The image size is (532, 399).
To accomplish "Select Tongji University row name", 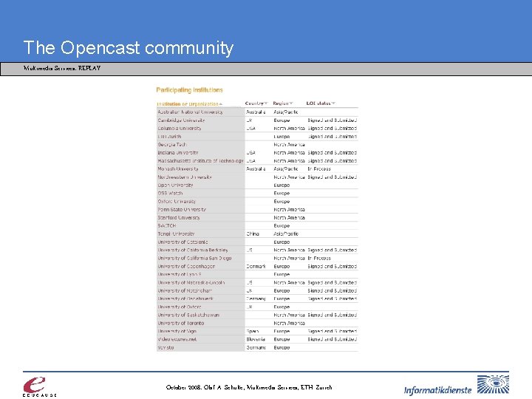I will 176,233.
